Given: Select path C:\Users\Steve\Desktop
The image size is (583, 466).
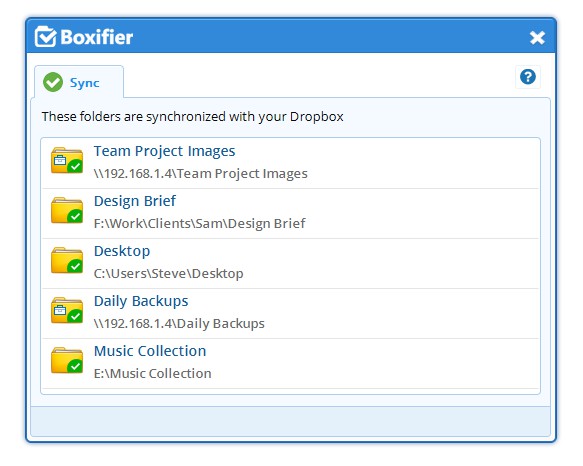Looking at the screenshot, I should tap(168, 274).
